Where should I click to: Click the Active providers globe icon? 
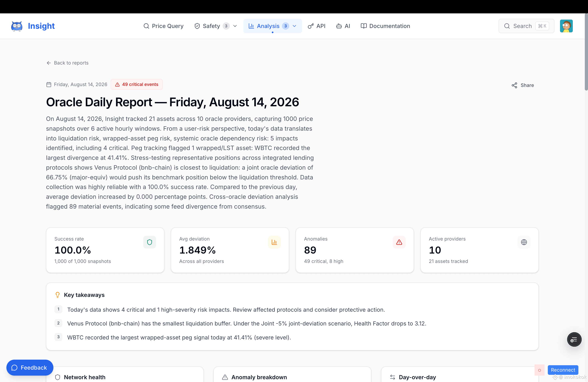point(524,242)
